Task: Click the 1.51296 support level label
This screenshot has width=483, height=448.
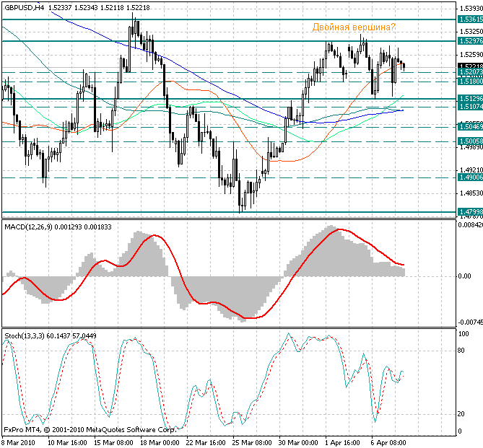Action: click(x=469, y=98)
